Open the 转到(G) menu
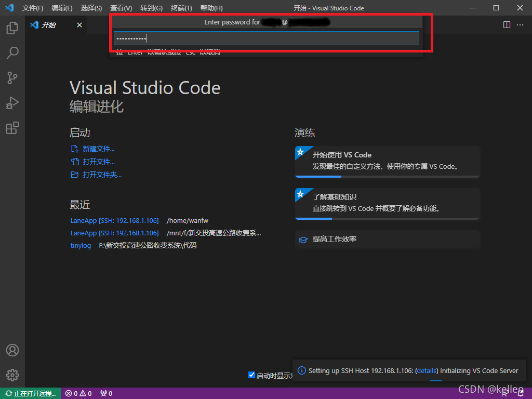The image size is (532, 399). [151, 8]
